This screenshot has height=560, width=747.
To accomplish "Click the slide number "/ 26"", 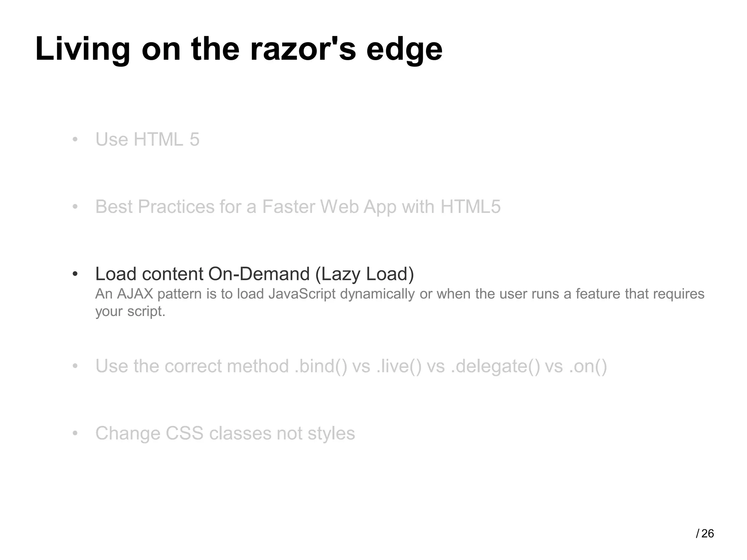I will pyautogui.click(x=705, y=534).
